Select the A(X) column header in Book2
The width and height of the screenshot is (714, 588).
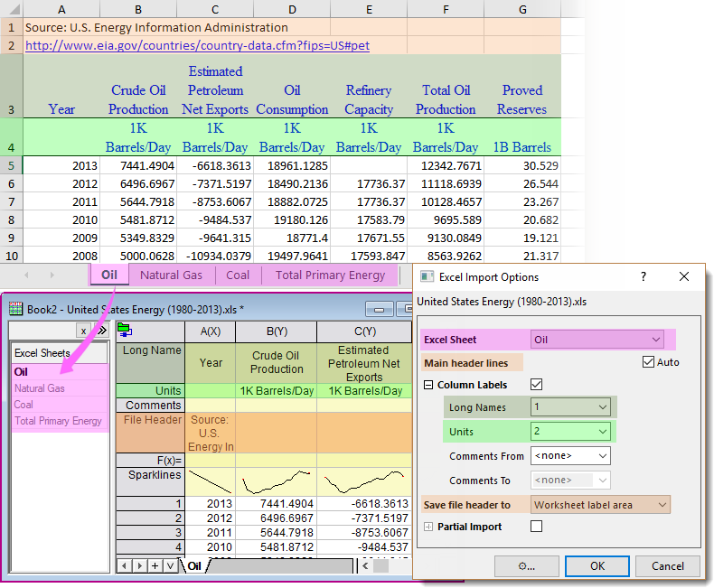click(x=211, y=331)
